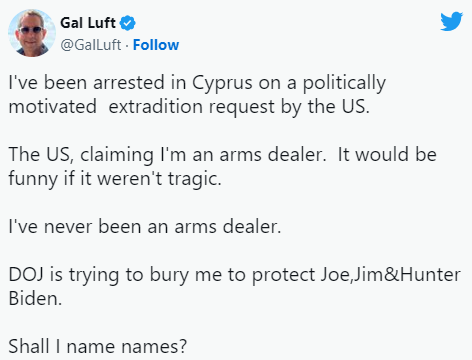Open the Gal Luft display name

click(x=88, y=23)
